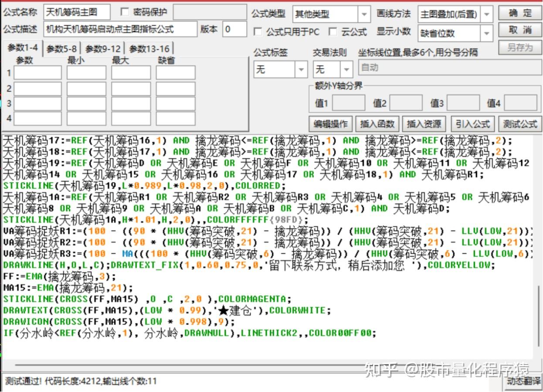Run the 测试公式 button

pyautogui.click(x=520, y=124)
